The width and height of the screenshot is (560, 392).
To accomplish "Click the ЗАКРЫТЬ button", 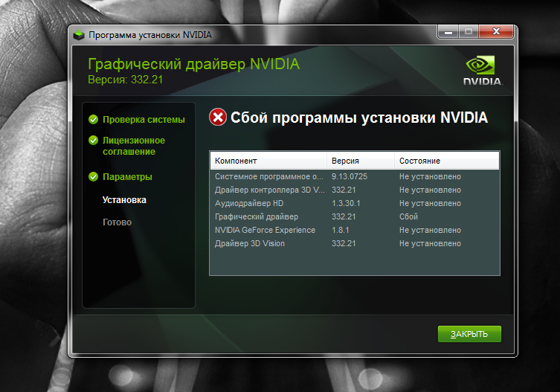I will click(x=469, y=334).
